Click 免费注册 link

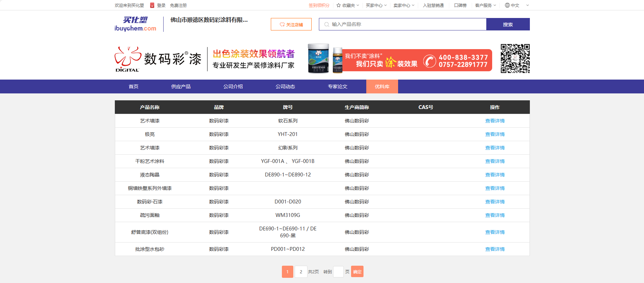(178, 5)
